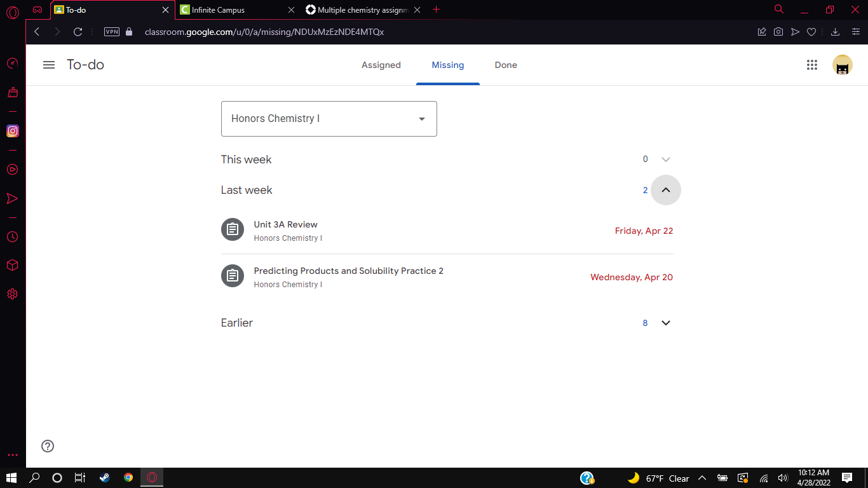Open the volume control in system tray
868x488 pixels.
click(x=783, y=478)
